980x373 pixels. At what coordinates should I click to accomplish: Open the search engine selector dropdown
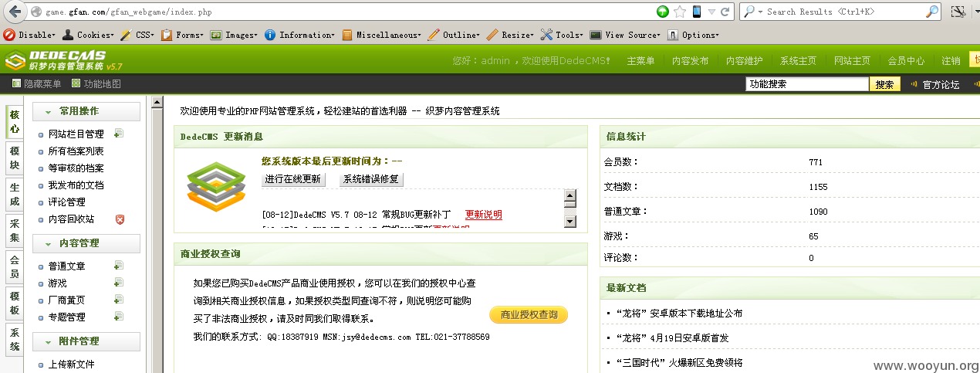pos(752,12)
